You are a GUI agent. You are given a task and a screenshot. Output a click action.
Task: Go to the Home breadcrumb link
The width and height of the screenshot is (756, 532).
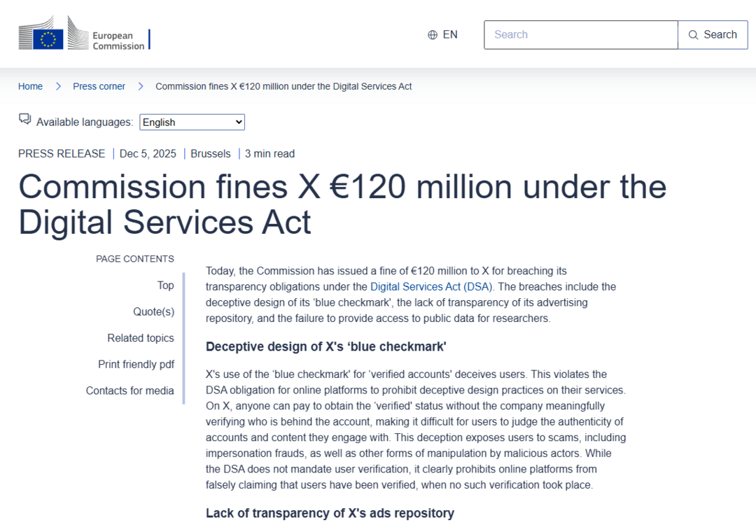(x=31, y=86)
